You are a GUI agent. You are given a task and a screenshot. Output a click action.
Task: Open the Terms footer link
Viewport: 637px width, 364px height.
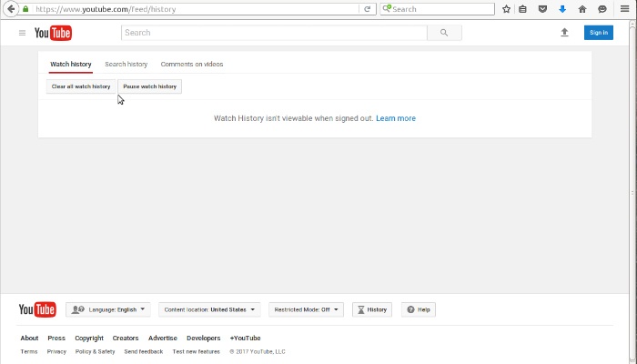[x=29, y=352]
